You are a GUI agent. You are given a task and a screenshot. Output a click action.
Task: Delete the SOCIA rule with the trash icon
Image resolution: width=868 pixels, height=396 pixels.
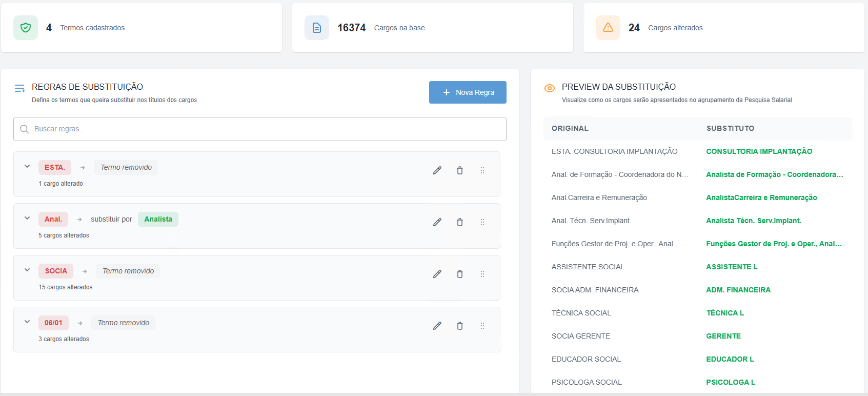point(460,274)
